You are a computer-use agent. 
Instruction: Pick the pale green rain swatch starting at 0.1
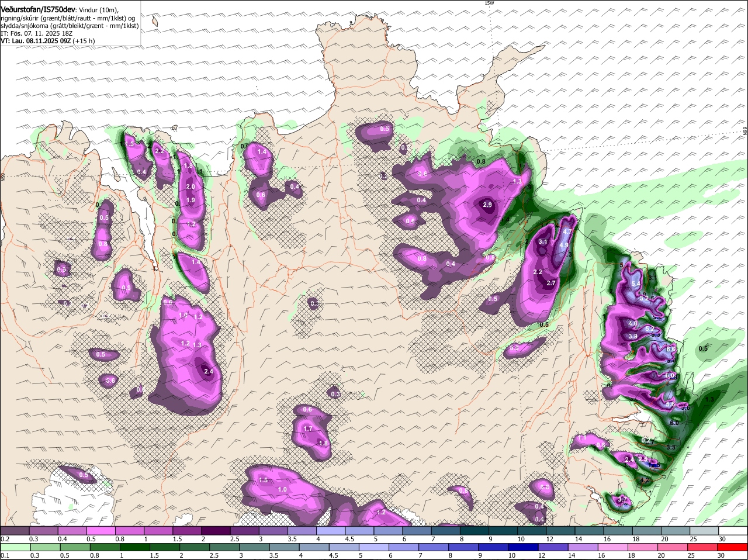(15, 547)
